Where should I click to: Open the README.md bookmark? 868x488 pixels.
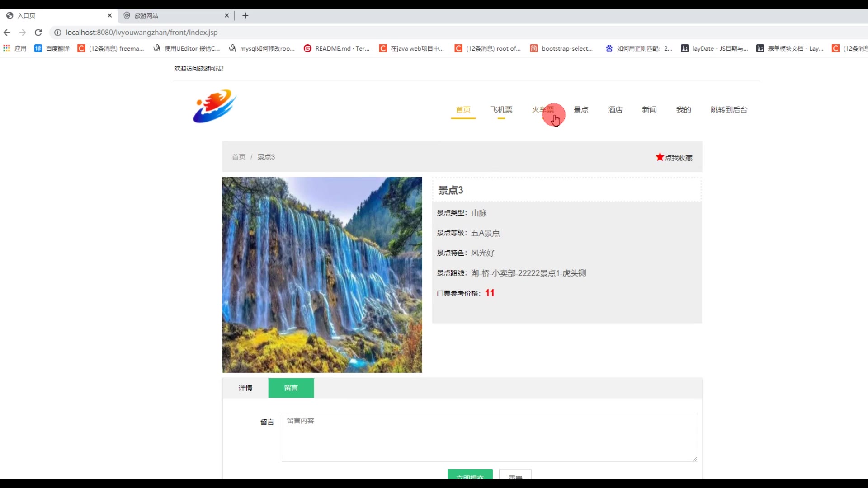coord(337,48)
